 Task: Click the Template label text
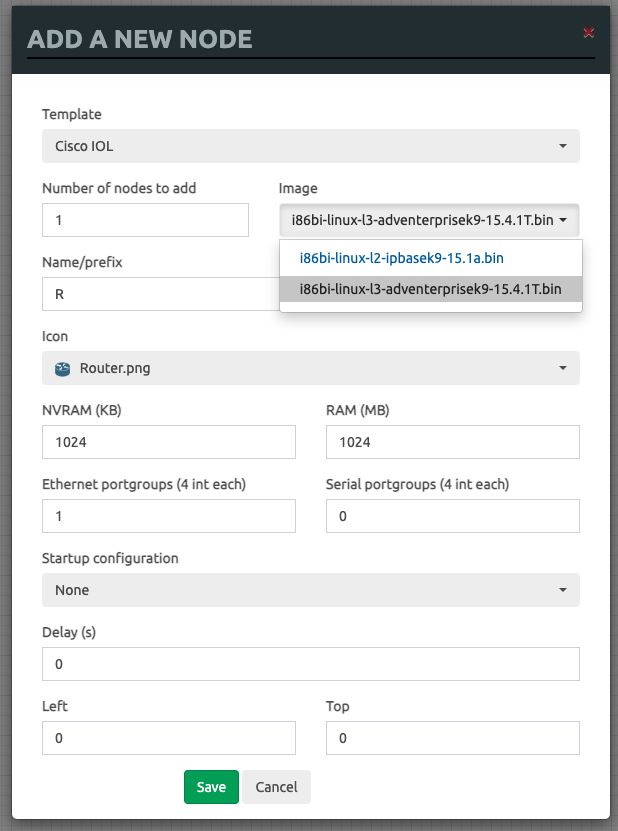point(72,114)
